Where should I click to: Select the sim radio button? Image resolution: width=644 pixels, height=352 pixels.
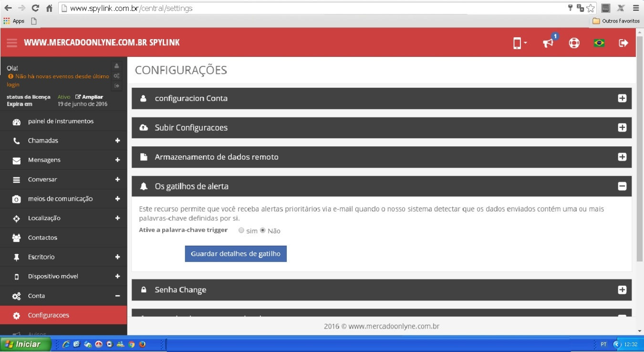pyautogui.click(x=241, y=230)
